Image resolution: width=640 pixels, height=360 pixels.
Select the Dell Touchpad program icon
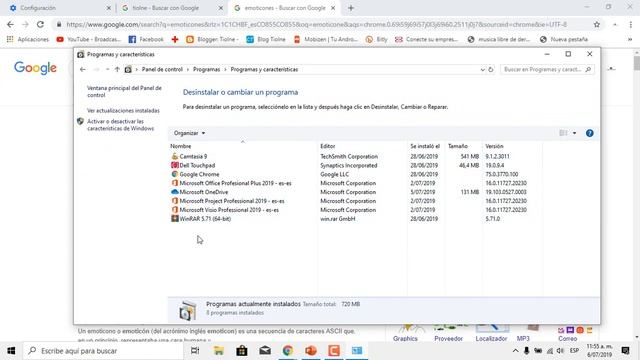[x=175, y=165]
